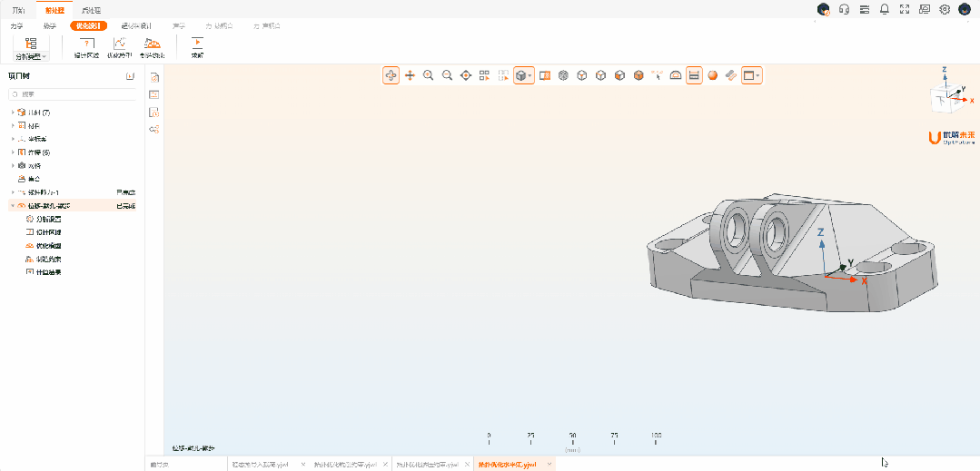
Task: Close the active orange .yjwl tab
Action: tap(549, 465)
